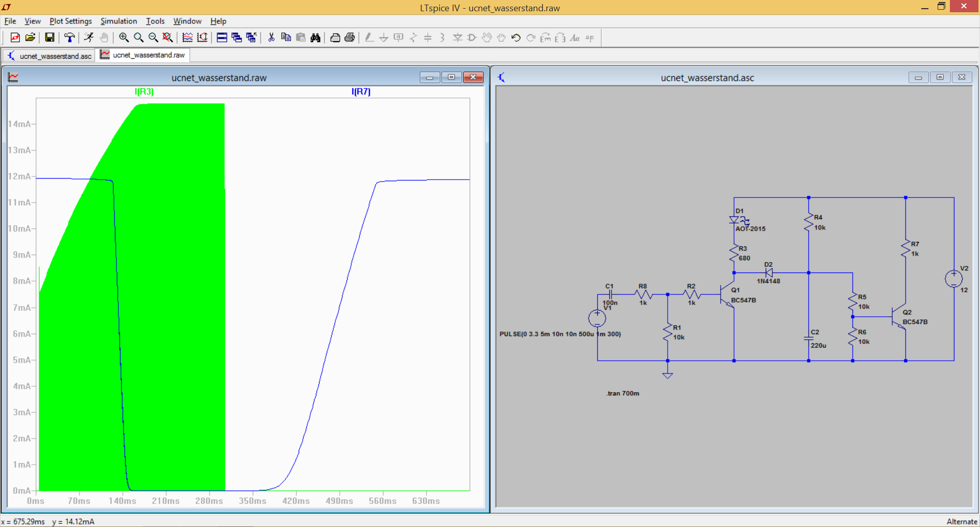Open the Plot Settings menu
Screen dimensions: 980x527
click(70, 21)
